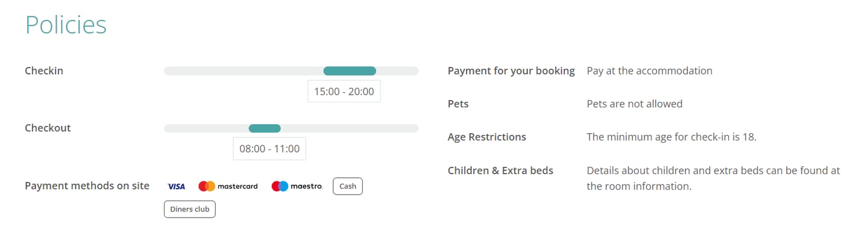Click the Children & Extra beds label

point(500,170)
